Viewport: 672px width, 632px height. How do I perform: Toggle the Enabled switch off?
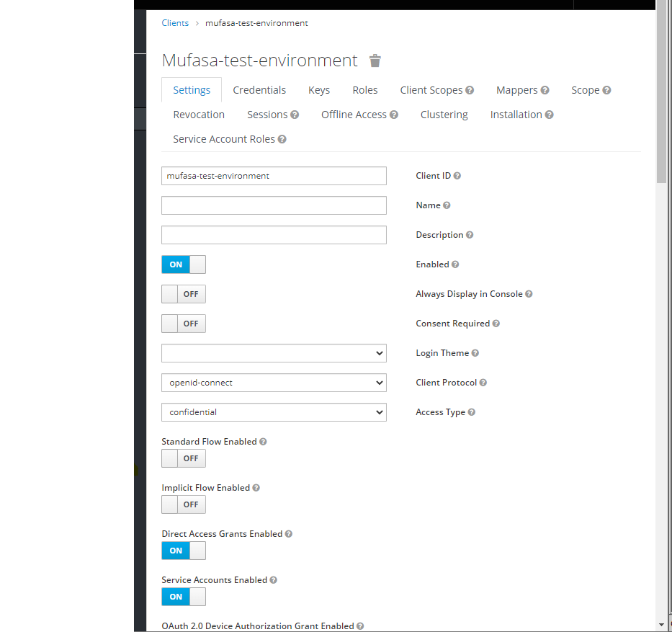tap(184, 264)
